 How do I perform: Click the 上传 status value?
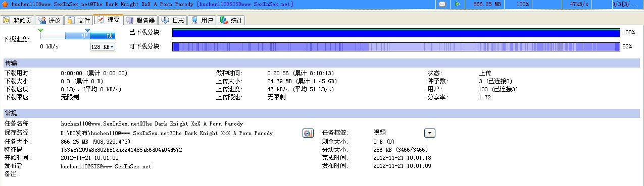(484, 73)
